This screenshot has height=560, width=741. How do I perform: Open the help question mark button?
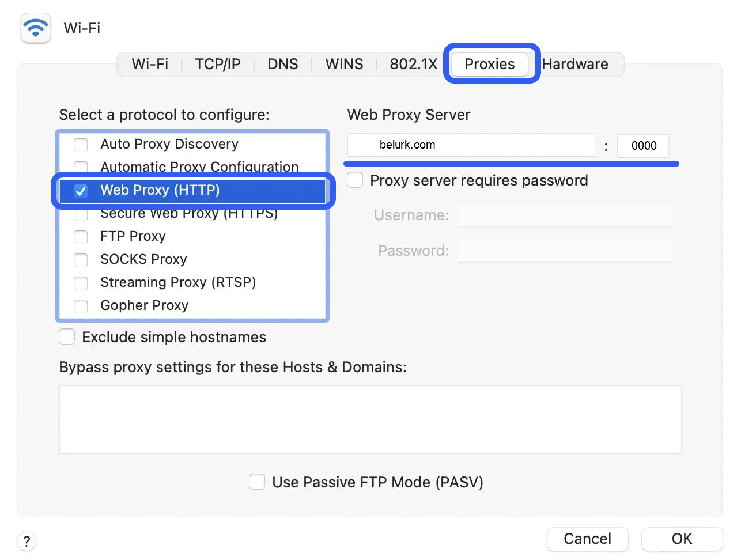pos(27,542)
